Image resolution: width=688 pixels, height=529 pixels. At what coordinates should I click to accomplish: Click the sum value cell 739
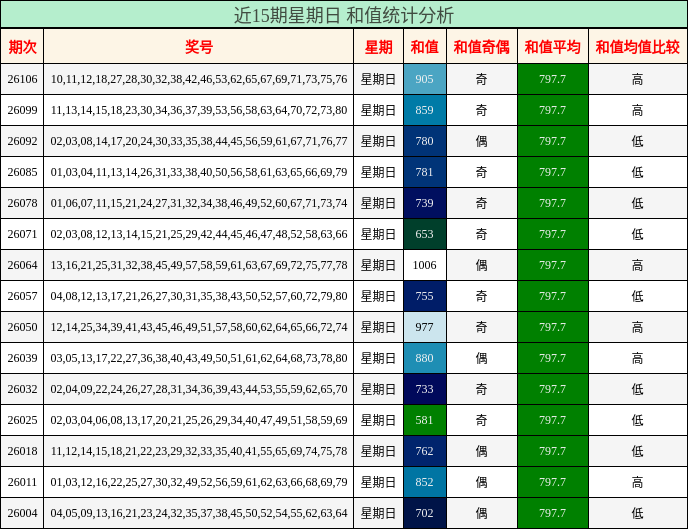(x=425, y=203)
